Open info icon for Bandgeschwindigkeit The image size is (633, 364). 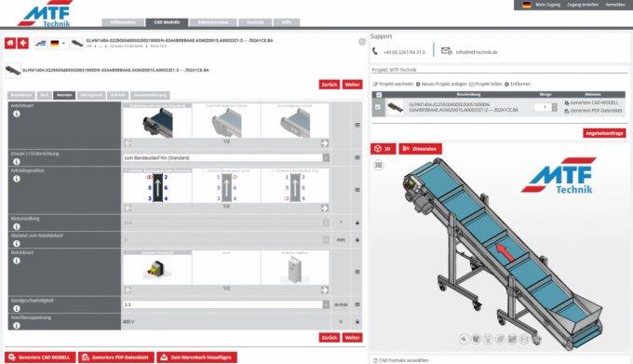[17, 308]
